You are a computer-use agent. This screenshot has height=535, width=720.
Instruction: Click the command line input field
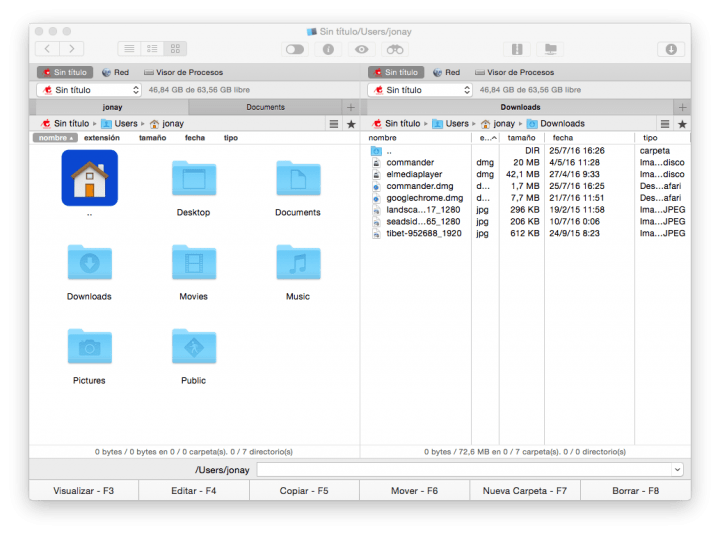465,470
